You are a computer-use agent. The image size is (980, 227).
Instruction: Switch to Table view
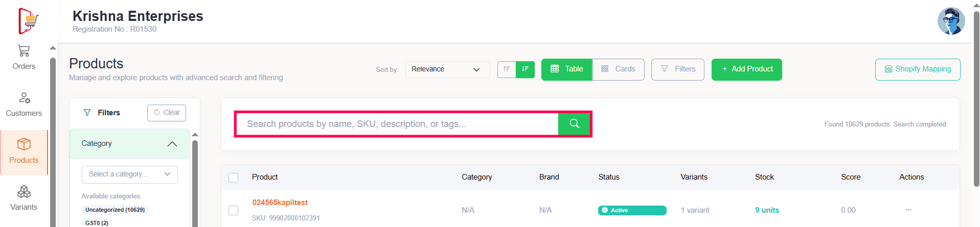[x=566, y=69]
